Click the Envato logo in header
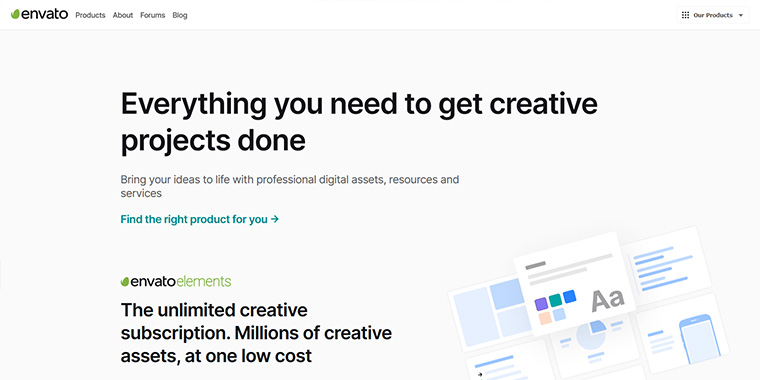Viewport: 760px width, 380px height. (x=39, y=15)
